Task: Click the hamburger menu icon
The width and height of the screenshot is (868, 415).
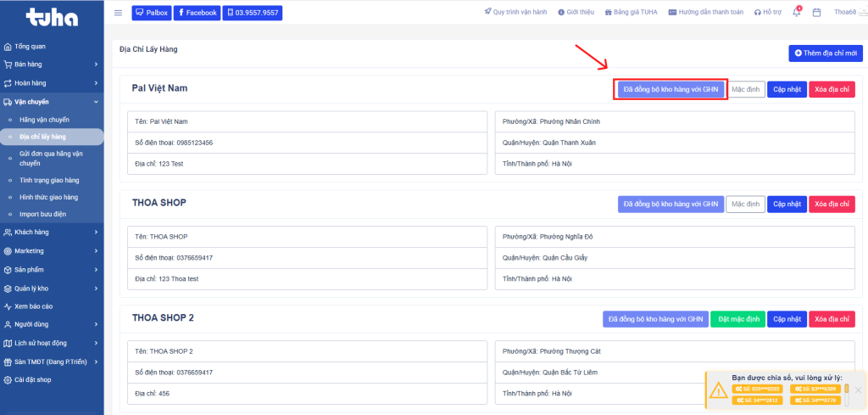Action: 118,13
